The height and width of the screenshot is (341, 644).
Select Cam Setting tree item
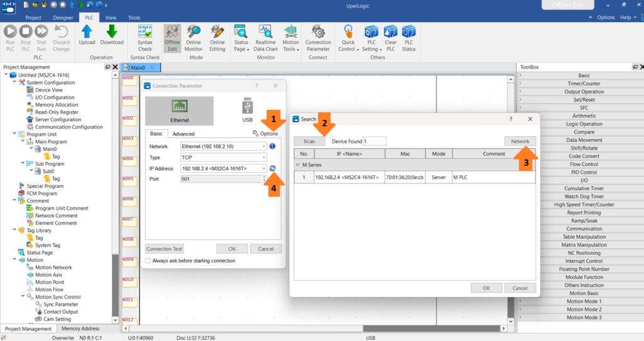click(57, 319)
